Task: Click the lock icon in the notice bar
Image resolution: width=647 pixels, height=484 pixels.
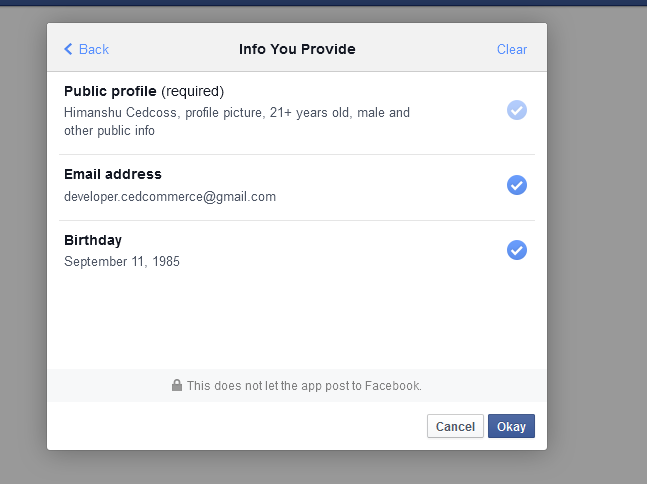Action: click(177, 385)
